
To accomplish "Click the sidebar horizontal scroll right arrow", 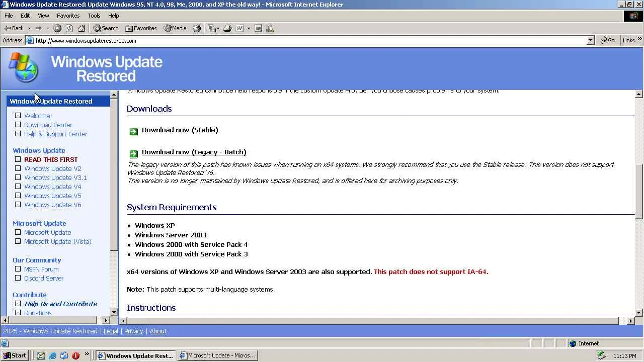I will point(106,320).
